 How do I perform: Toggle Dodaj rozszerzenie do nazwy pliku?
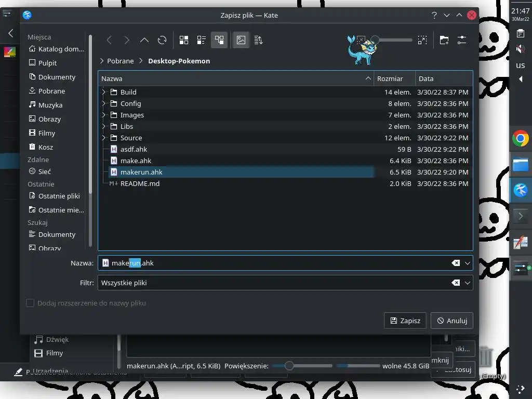click(x=30, y=303)
